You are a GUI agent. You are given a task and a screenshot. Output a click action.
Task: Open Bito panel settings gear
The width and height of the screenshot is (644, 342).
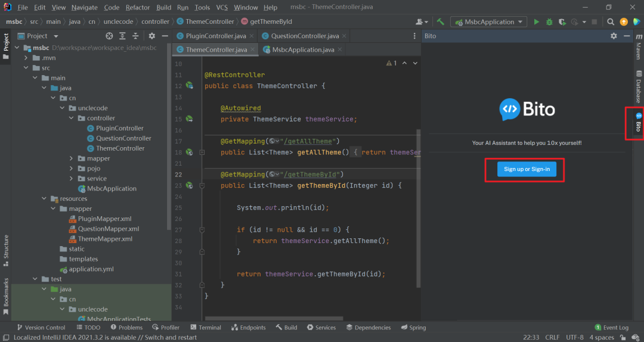pyautogui.click(x=614, y=36)
